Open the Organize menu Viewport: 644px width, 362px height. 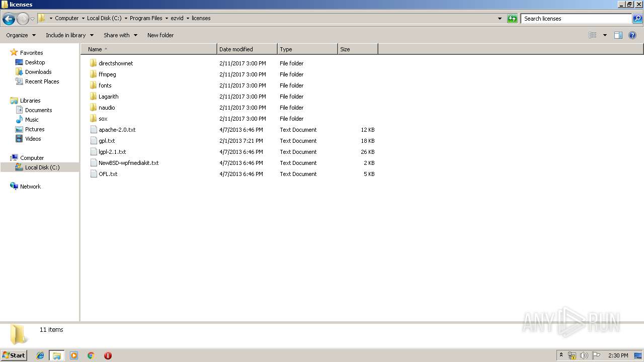point(21,35)
